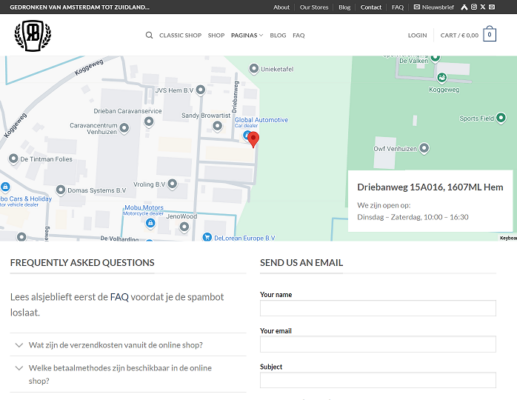The image size is (517, 400).
Task: Click the envelope email icon after X icon
Action: click(492, 7)
